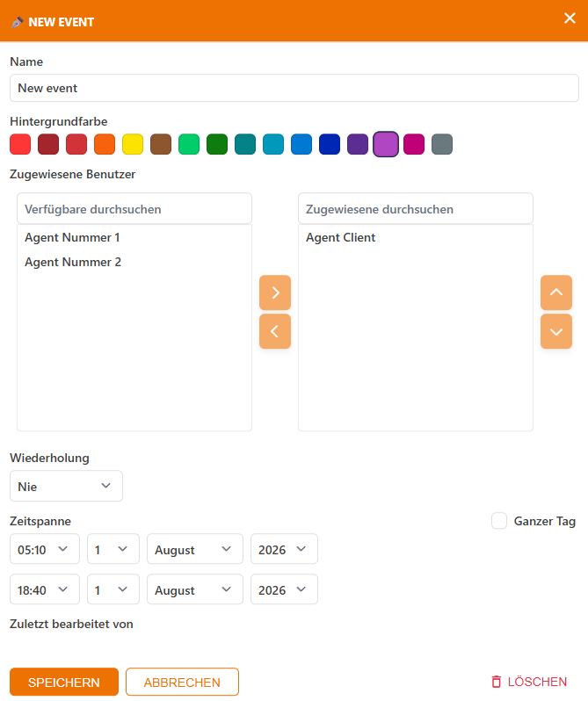Move assigned user down with chevron button
Screen dimensions: 588x701
coord(556,331)
